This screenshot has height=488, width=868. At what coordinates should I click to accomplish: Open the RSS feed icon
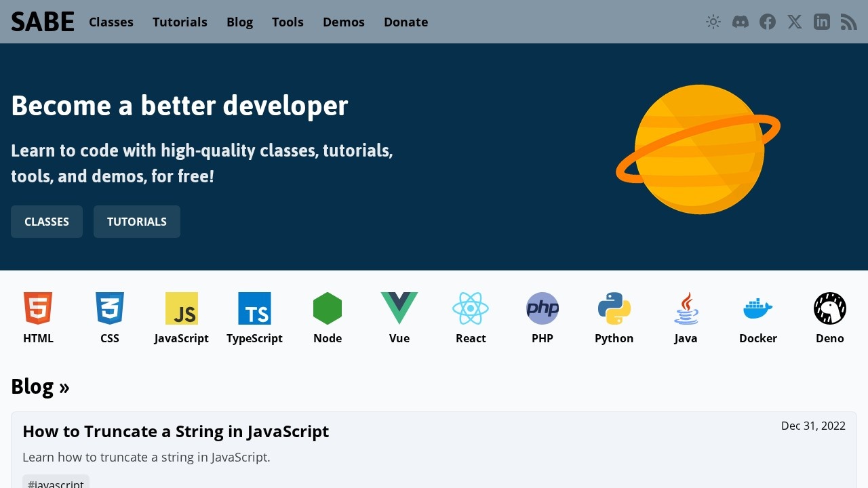[849, 22]
